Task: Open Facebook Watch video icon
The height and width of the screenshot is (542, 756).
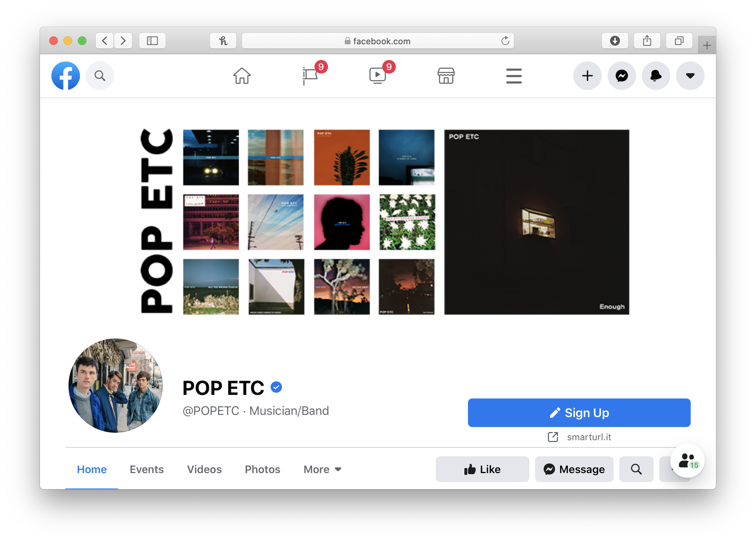Action: click(x=378, y=76)
